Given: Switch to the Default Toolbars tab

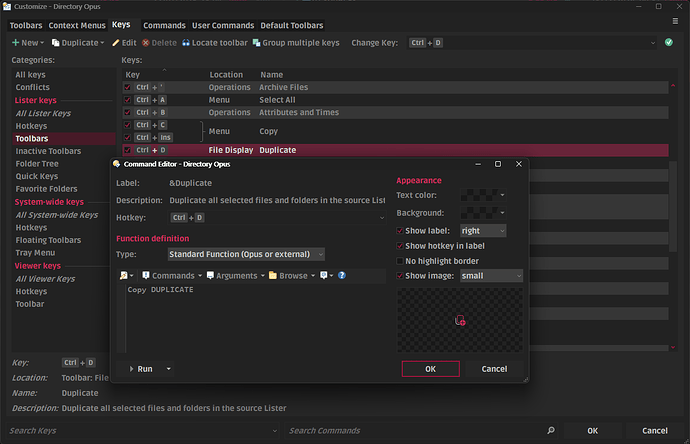Looking at the screenshot, I should [292, 26].
